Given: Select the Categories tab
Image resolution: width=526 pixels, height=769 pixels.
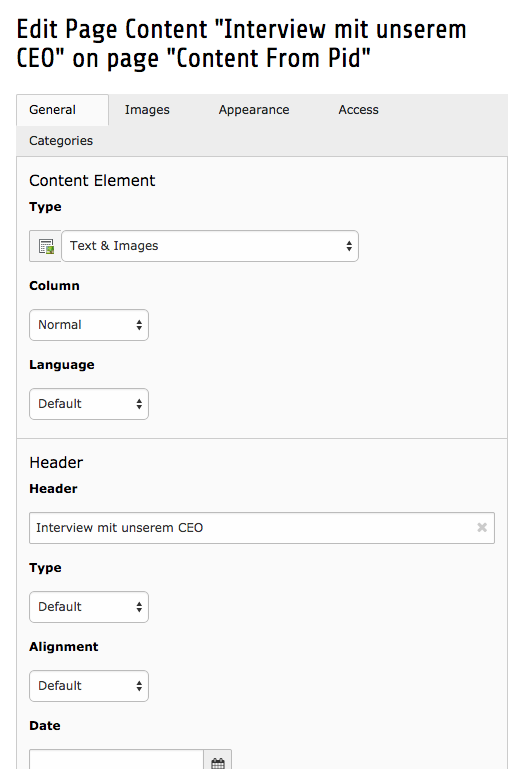Looking at the screenshot, I should coord(61,141).
